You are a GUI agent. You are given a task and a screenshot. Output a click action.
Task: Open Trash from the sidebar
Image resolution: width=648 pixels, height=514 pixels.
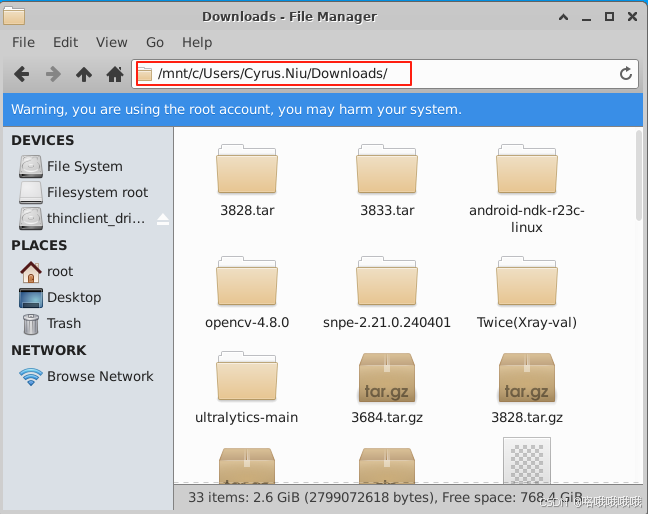pyautogui.click(x=88, y=324)
